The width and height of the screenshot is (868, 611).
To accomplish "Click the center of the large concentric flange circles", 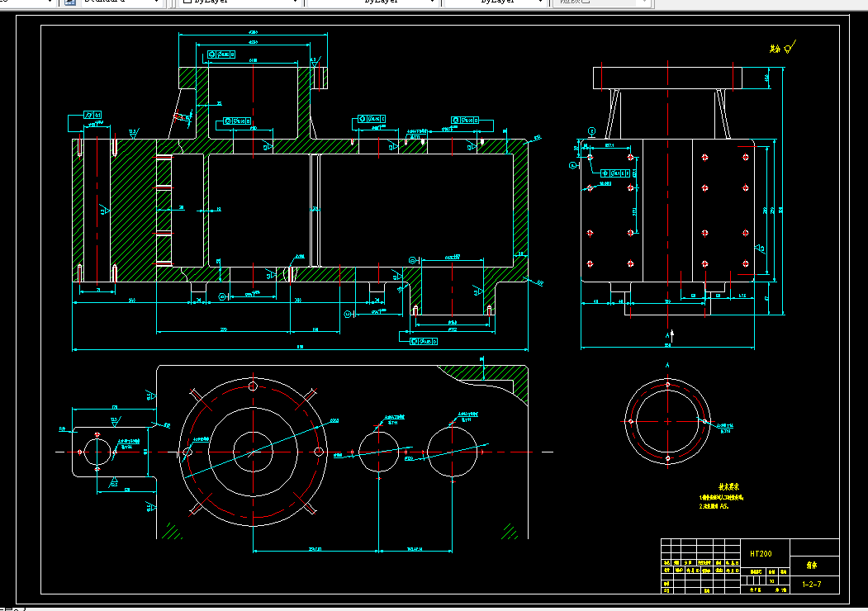I will 253,452.
